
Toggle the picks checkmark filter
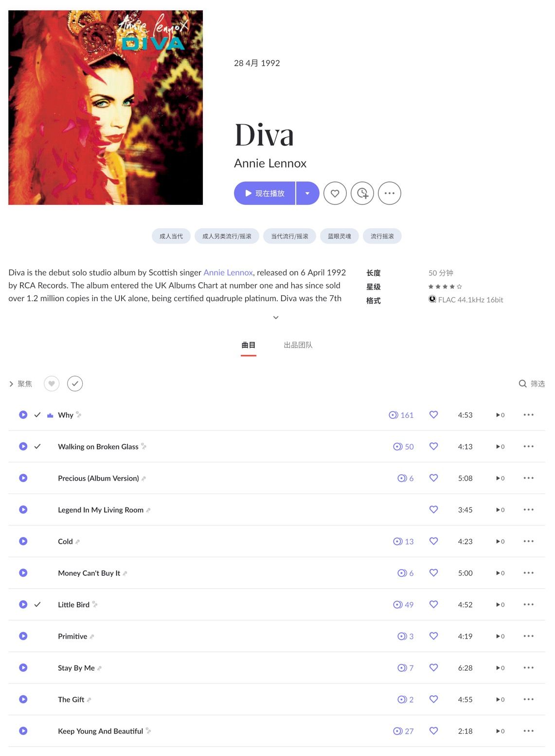pos(75,383)
